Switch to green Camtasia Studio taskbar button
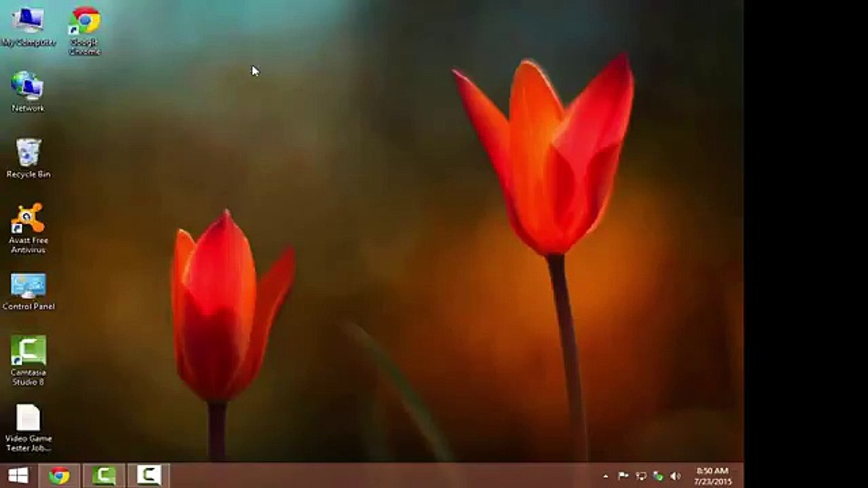The image size is (868, 488). tap(104, 475)
